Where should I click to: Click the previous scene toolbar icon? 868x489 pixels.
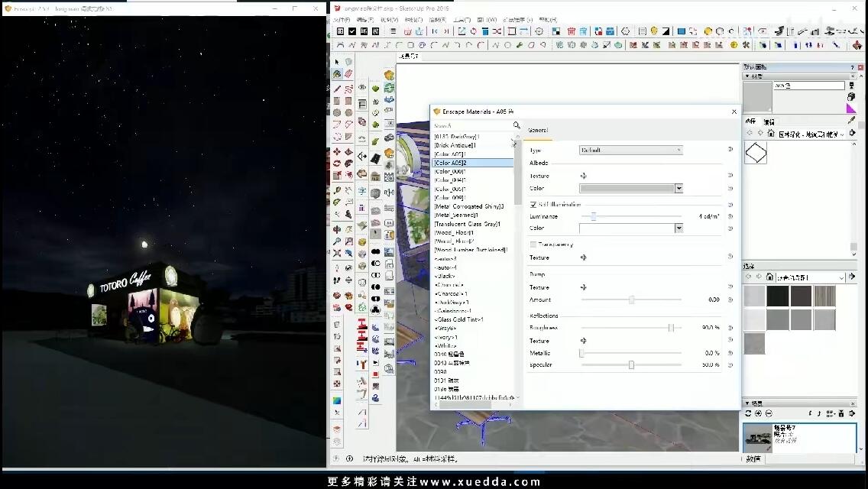tap(435, 31)
